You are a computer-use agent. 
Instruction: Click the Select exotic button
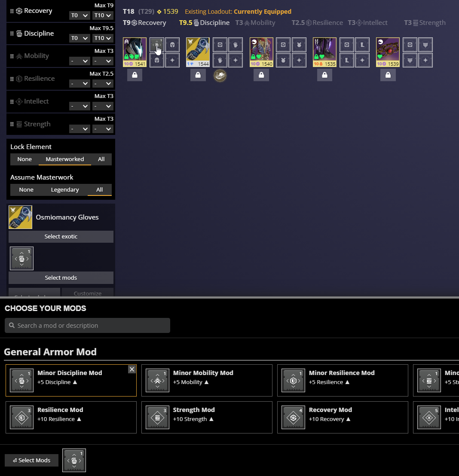[61, 236]
